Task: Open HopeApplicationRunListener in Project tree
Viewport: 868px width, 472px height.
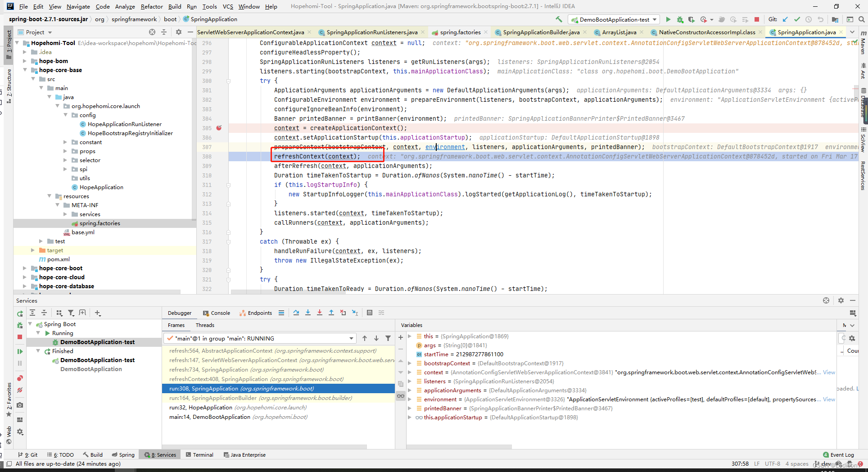Action: click(124, 124)
